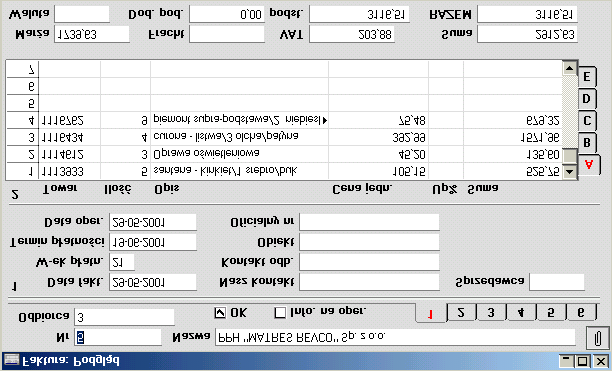Switch to page tab 3
Viewport: 612px width, 371px height.
pos(491,312)
